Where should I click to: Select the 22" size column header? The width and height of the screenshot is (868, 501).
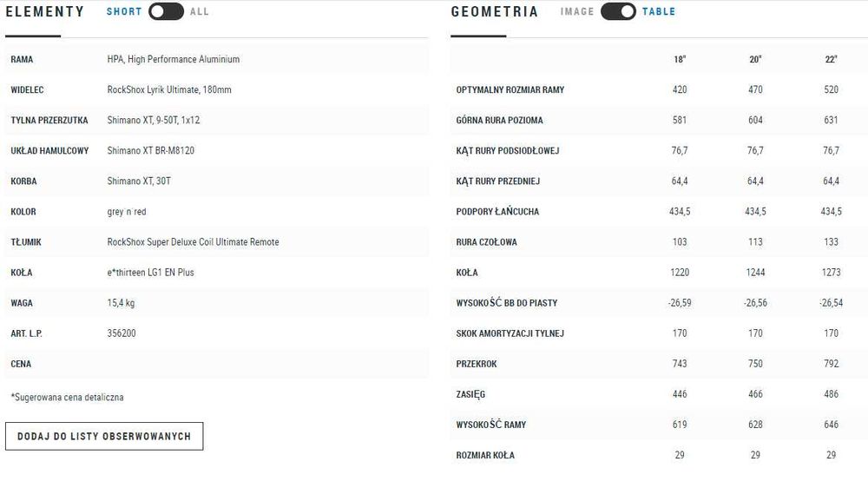click(x=831, y=59)
